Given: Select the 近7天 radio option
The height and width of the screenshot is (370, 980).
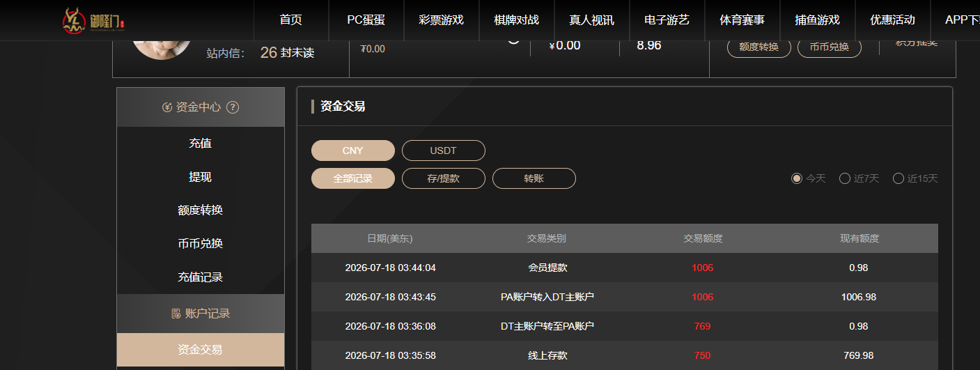Looking at the screenshot, I should click(845, 178).
